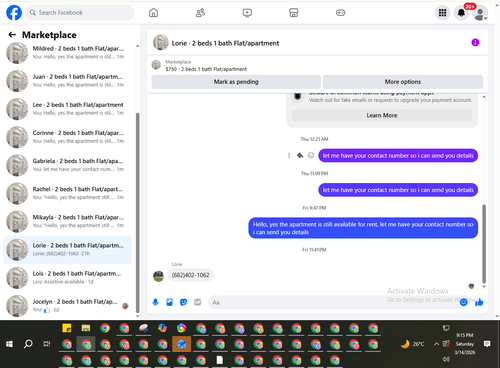Image resolution: width=500 pixels, height=368 pixels.
Task: Choose a GIF icon
Action: [198, 302]
